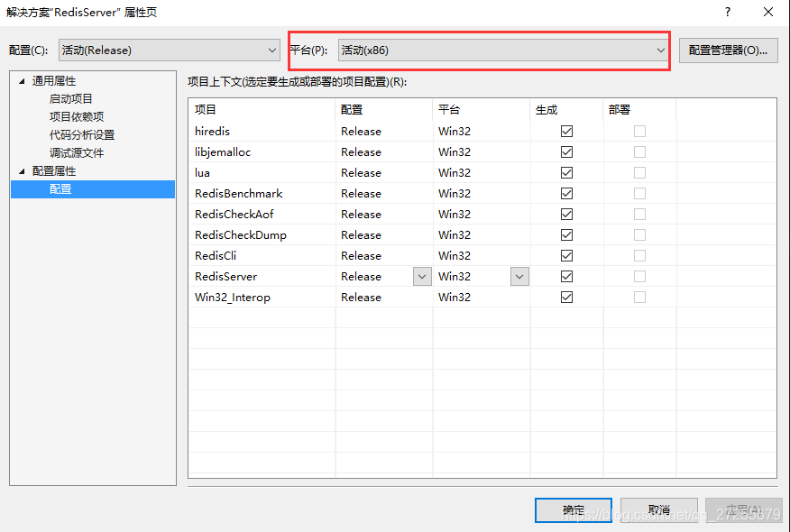
Task: Uncheck the build checkbox for RedisCli
Action: pyautogui.click(x=566, y=255)
